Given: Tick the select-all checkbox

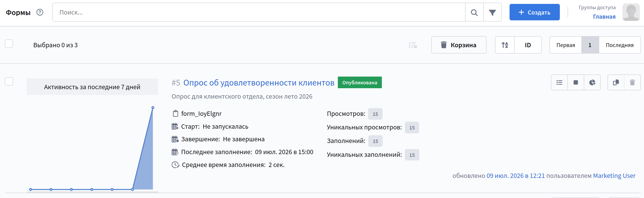Looking at the screenshot, I should pos(9,44).
